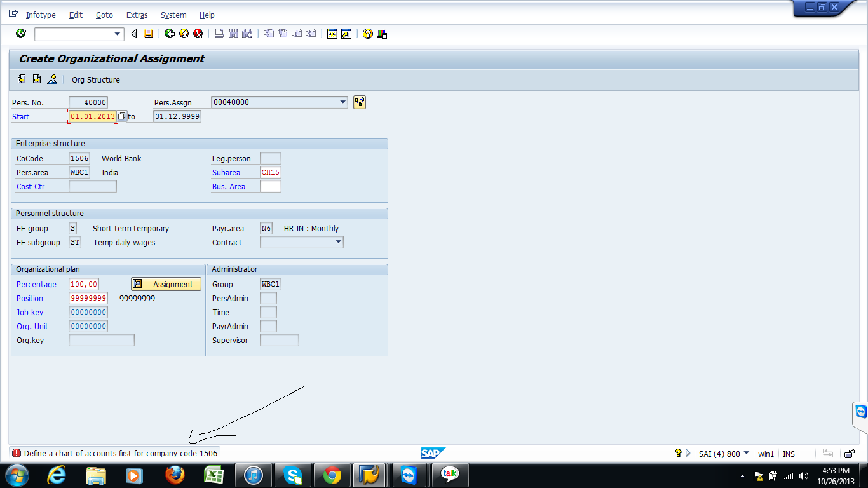This screenshot has height=488, width=868.
Task: Click the Cancel (red X) session icon
Action: click(x=198, y=34)
